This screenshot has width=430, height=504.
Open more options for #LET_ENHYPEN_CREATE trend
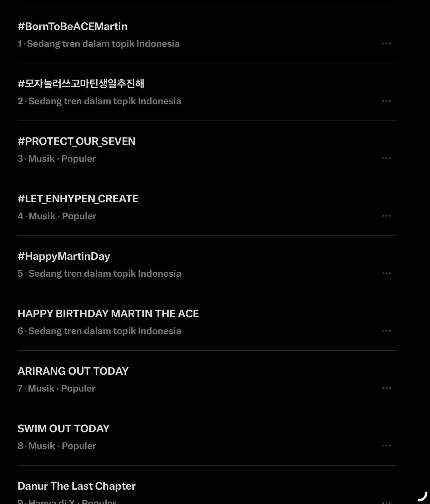point(386,216)
